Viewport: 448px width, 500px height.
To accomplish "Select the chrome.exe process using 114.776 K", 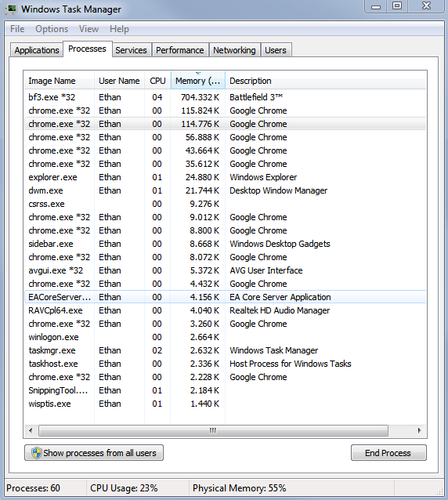I will click(225, 124).
